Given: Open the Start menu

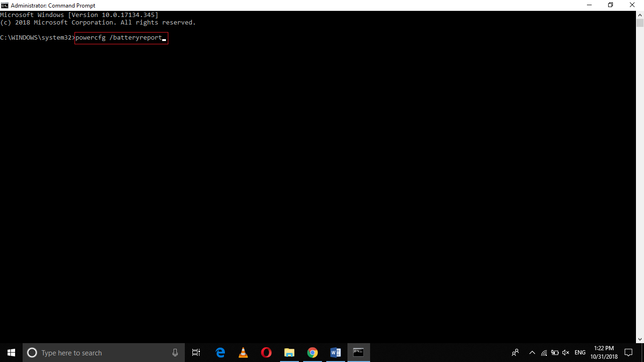Looking at the screenshot, I should [x=10, y=352].
